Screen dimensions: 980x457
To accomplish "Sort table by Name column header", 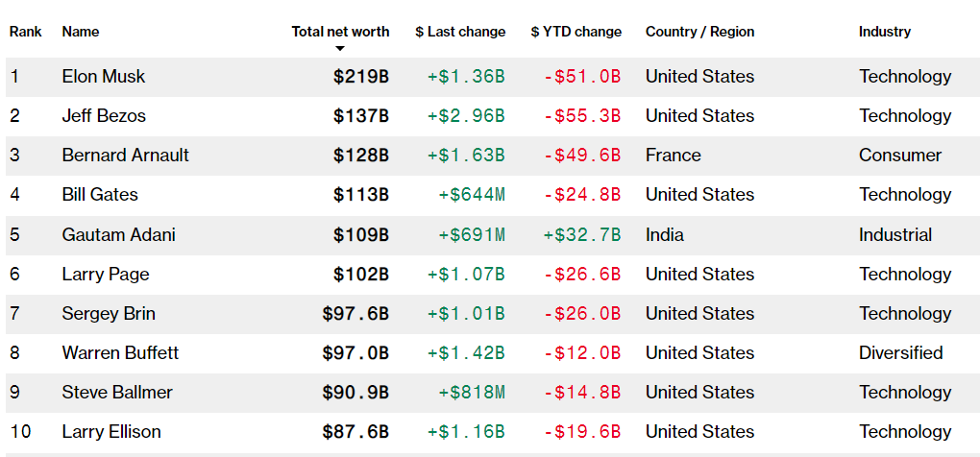I will click(81, 32).
